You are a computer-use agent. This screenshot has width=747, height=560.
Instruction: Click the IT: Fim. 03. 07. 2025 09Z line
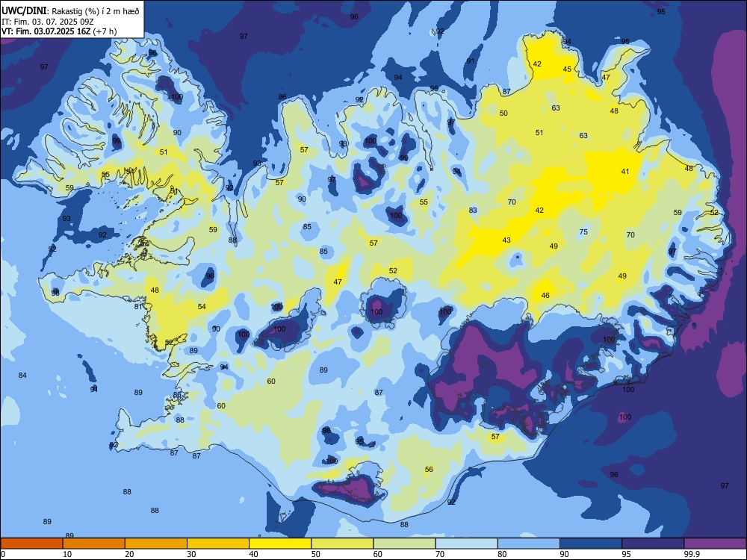pos(47,22)
